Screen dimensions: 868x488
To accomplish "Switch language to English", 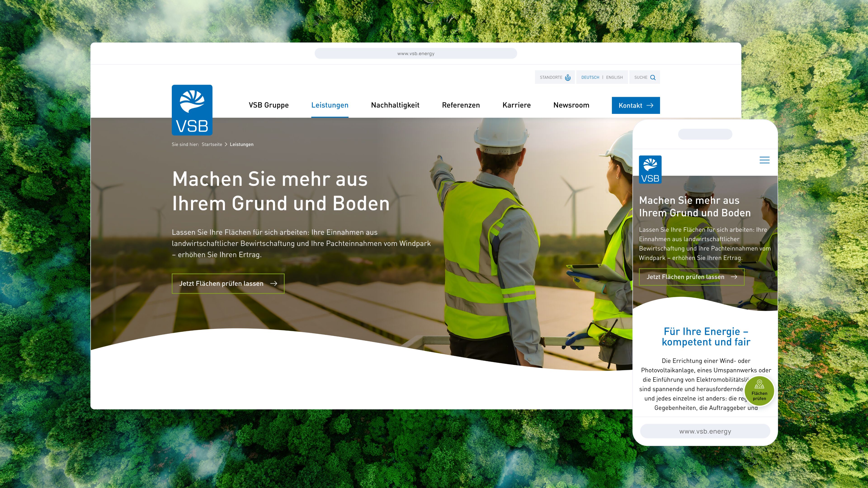I will [614, 77].
